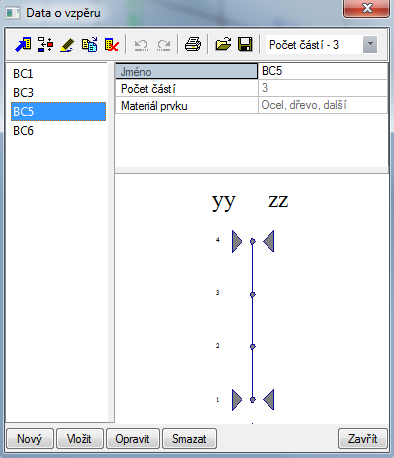
Task: Click the Zavřít button
Action: pos(363,439)
